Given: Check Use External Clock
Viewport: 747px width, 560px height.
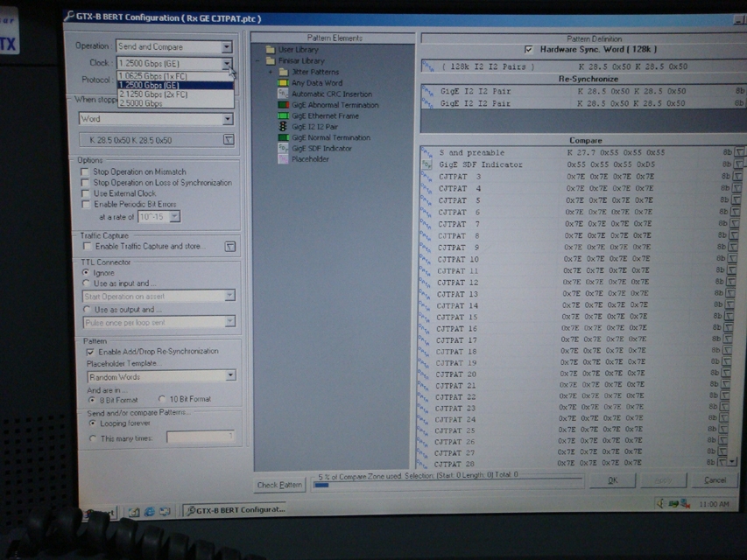Looking at the screenshot, I should coord(86,193).
